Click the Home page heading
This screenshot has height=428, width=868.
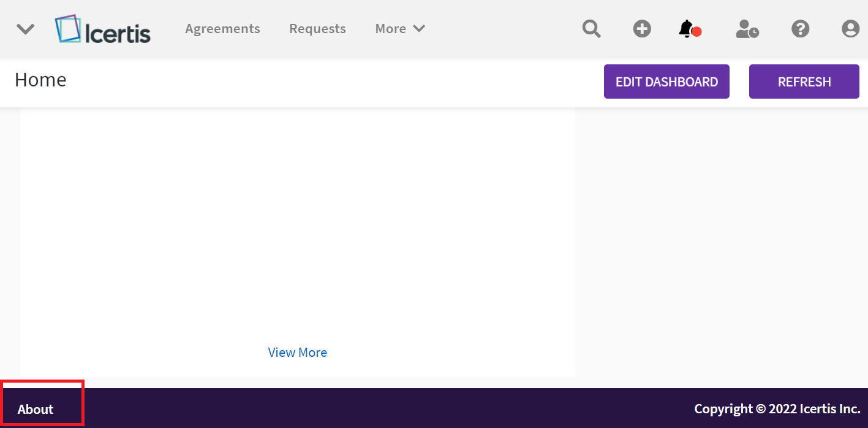tap(40, 80)
